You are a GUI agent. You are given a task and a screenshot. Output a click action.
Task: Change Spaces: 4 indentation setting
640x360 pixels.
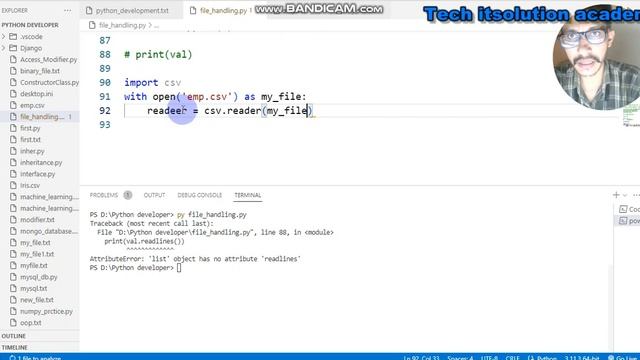point(460,357)
